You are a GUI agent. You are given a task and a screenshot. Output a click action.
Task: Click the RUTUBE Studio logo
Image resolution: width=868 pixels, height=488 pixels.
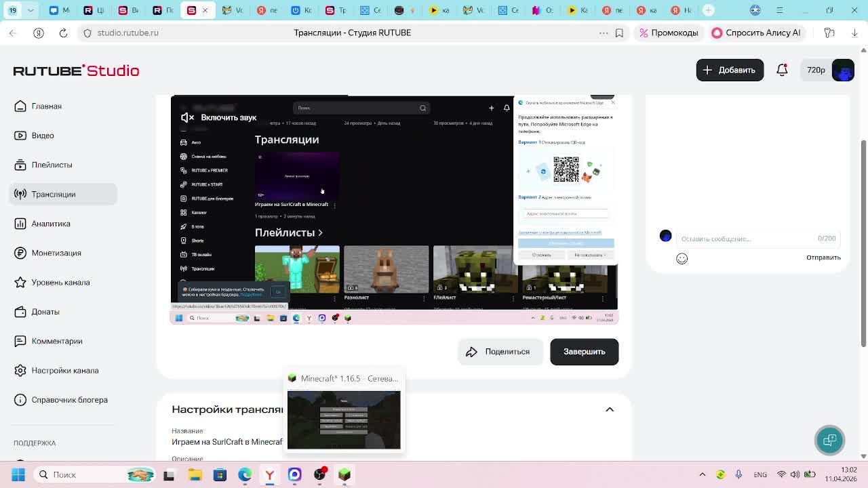[x=76, y=70]
